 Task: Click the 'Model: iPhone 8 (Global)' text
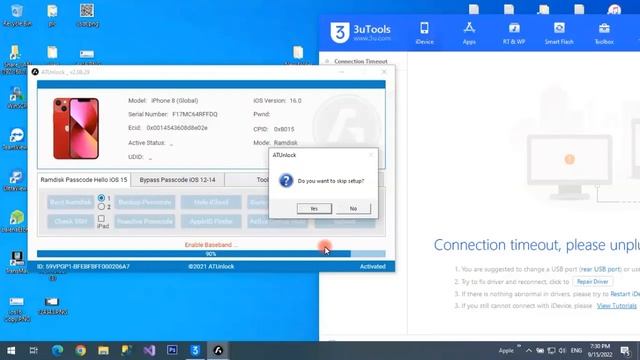(x=163, y=100)
